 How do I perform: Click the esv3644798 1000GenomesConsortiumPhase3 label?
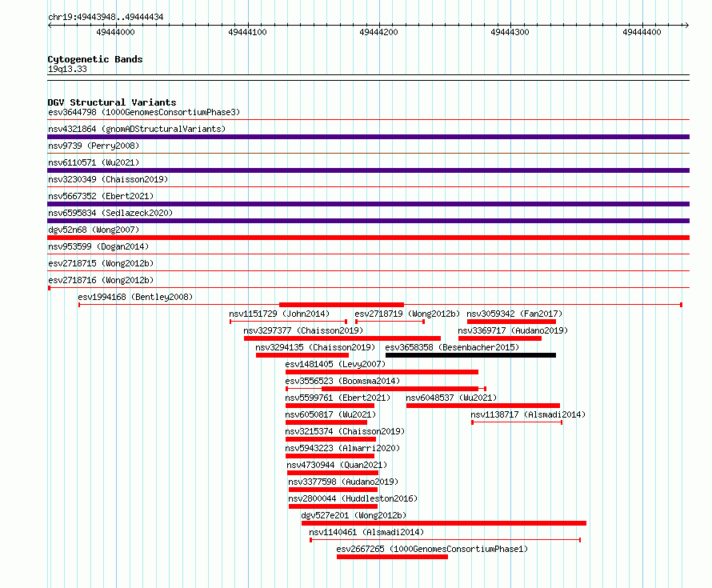144,112
